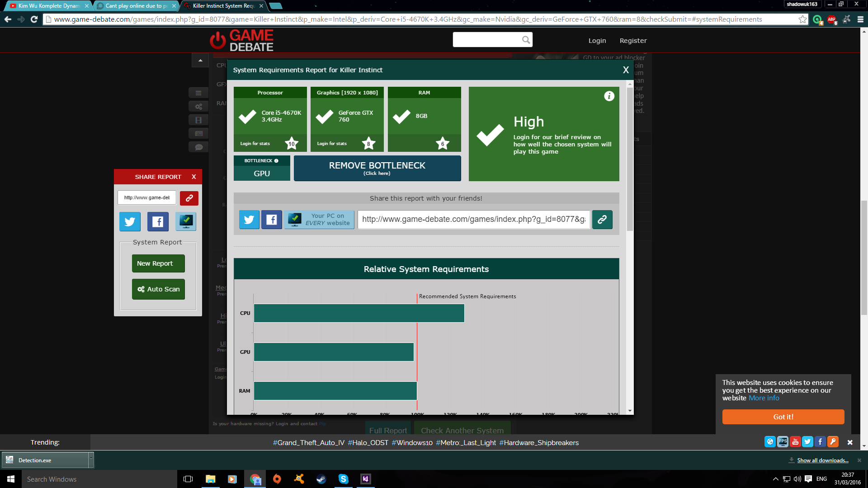Share report on Twitter in dialog

(249, 220)
